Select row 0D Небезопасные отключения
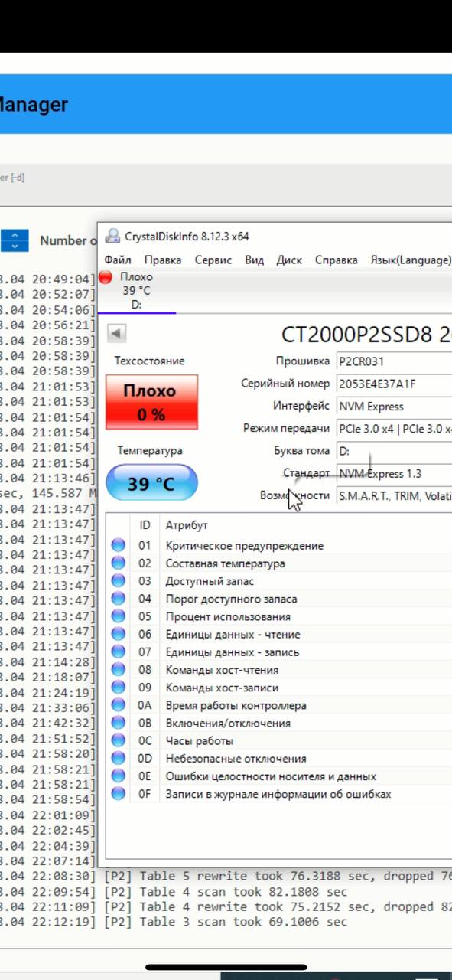The image size is (452, 980). [279, 759]
